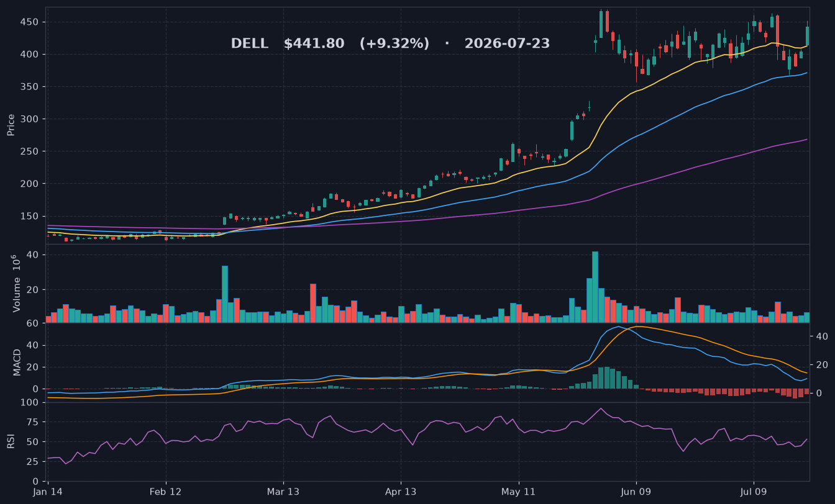Click the RSI axis label
Viewport: 835px width, 504px height.
tap(11, 441)
